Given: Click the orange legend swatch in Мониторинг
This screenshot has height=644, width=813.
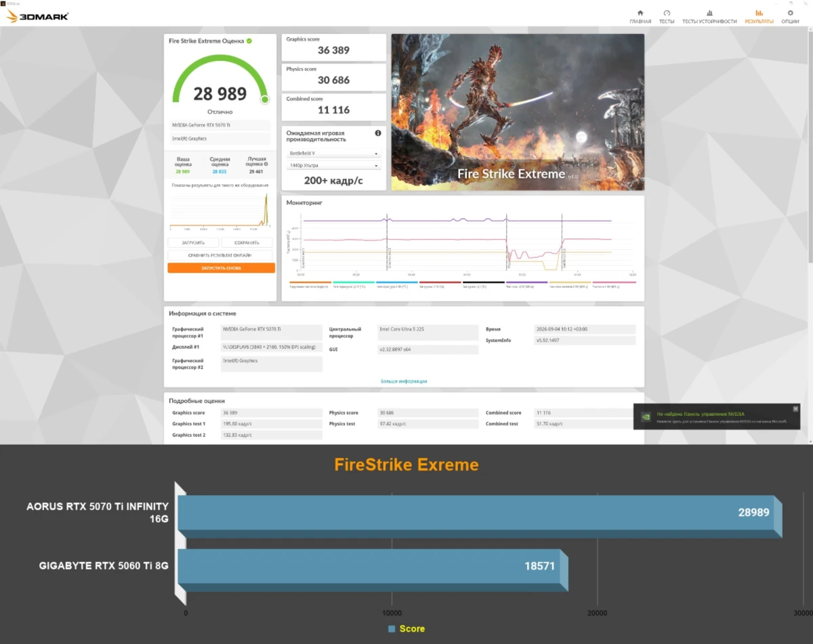Looking at the screenshot, I should point(310,282).
